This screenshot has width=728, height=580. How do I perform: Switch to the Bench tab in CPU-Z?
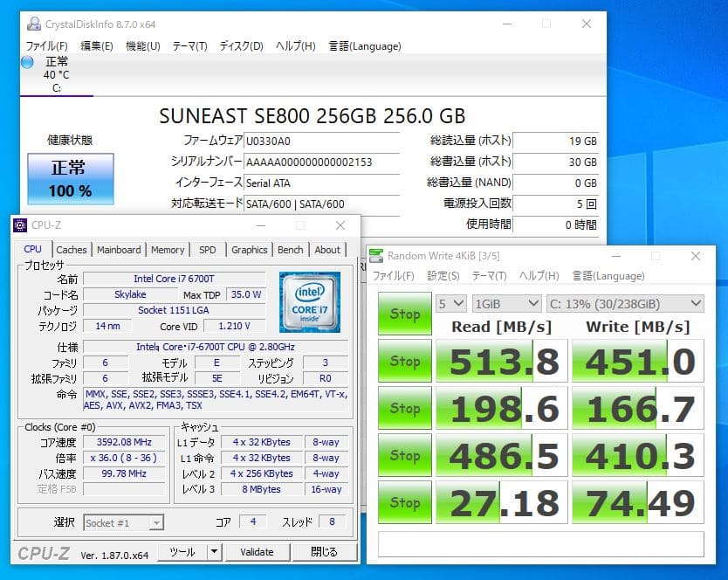290,250
